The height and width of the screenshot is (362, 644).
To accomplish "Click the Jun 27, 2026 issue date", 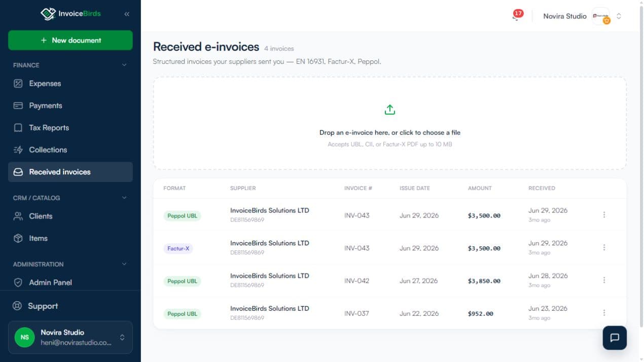I will (419, 281).
